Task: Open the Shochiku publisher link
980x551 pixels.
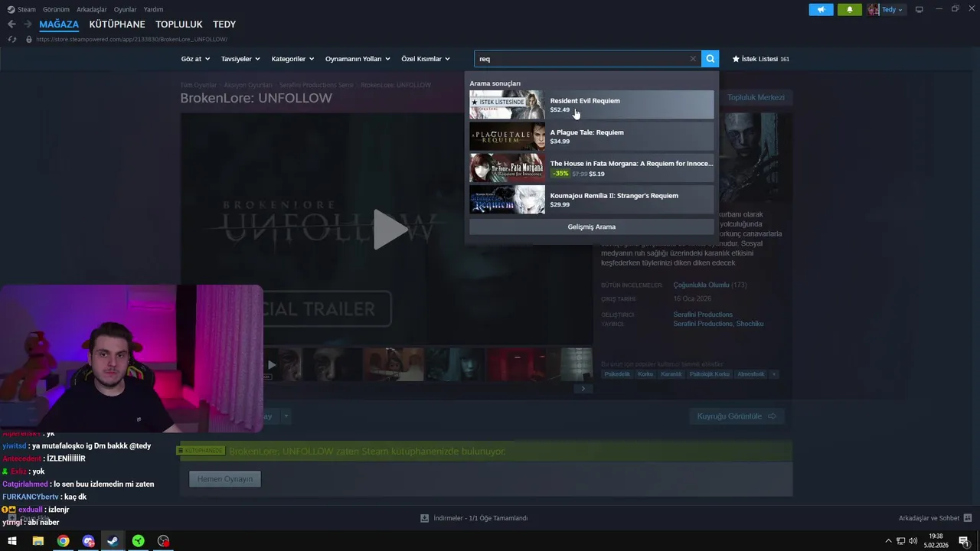Action: 750,324
